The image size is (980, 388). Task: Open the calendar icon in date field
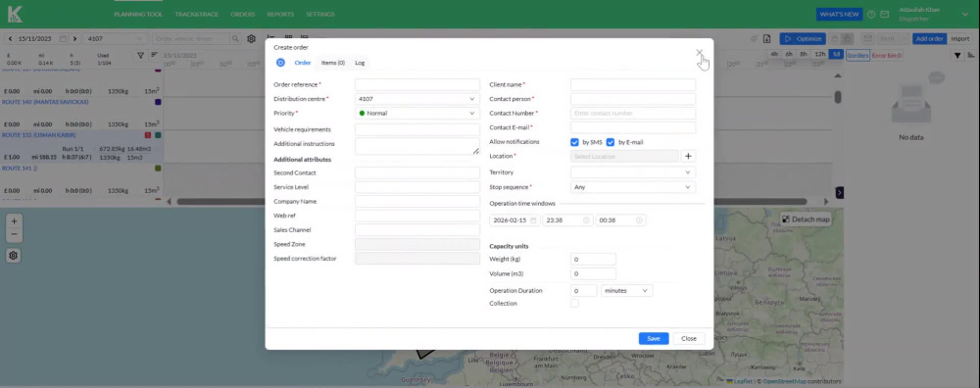pos(63,39)
